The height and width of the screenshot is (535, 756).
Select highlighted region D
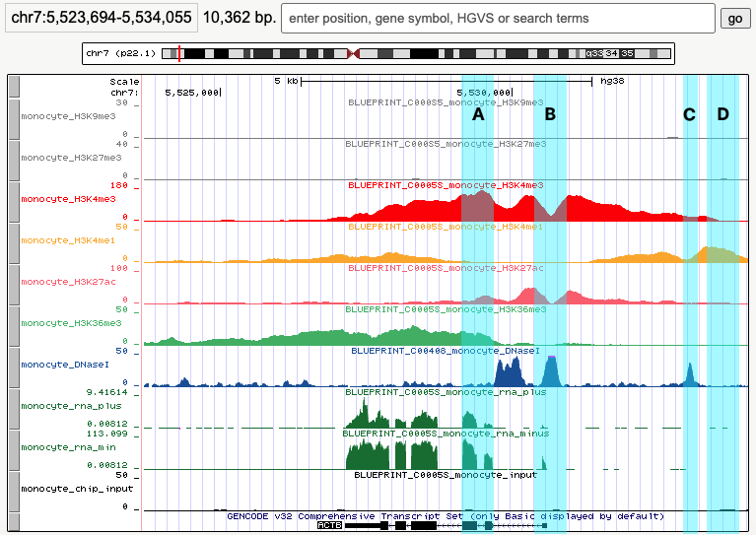point(722,296)
